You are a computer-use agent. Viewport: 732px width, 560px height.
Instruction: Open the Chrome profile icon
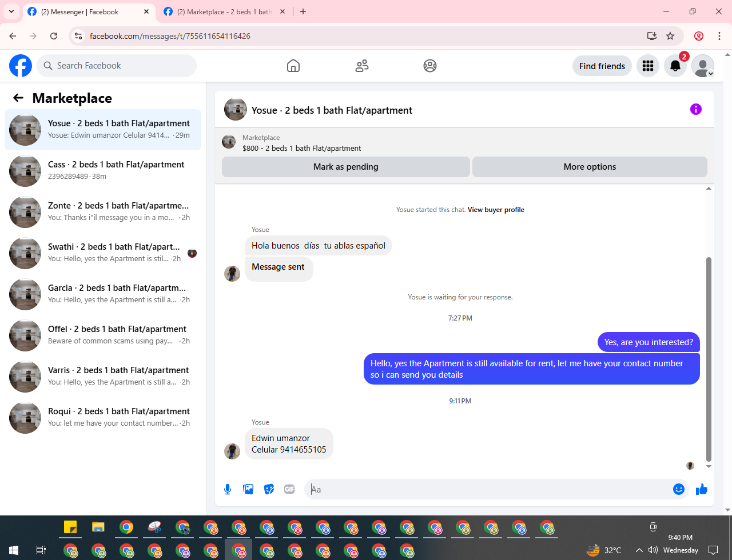(699, 36)
